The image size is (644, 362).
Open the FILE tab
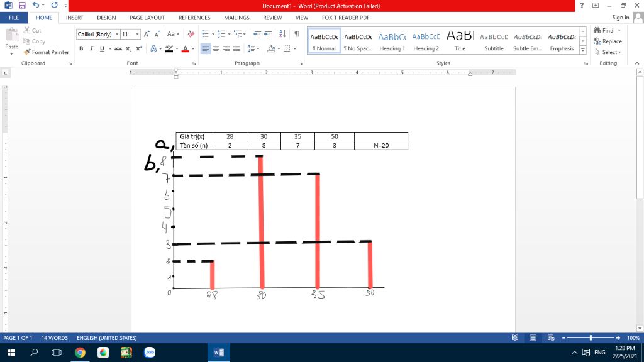pyautogui.click(x=14, y=18)
